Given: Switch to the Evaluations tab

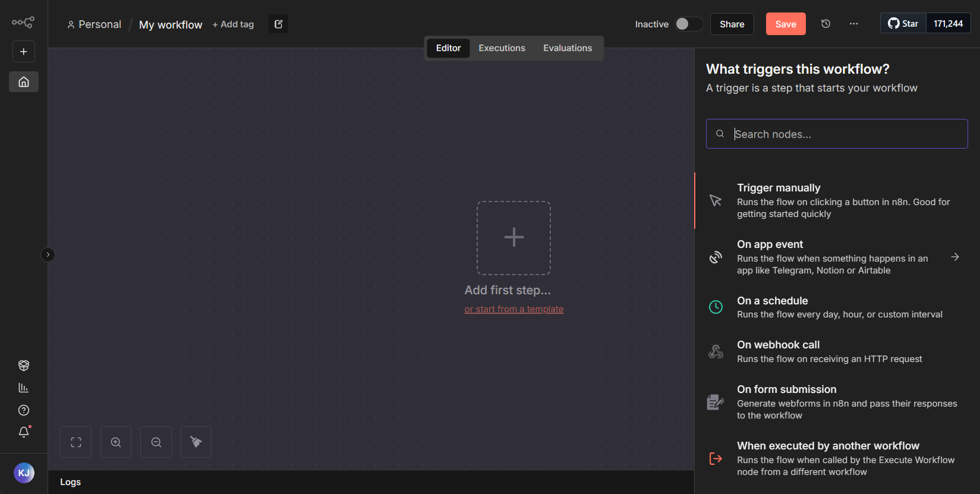Looking at the screenshot, I should 567,48.
